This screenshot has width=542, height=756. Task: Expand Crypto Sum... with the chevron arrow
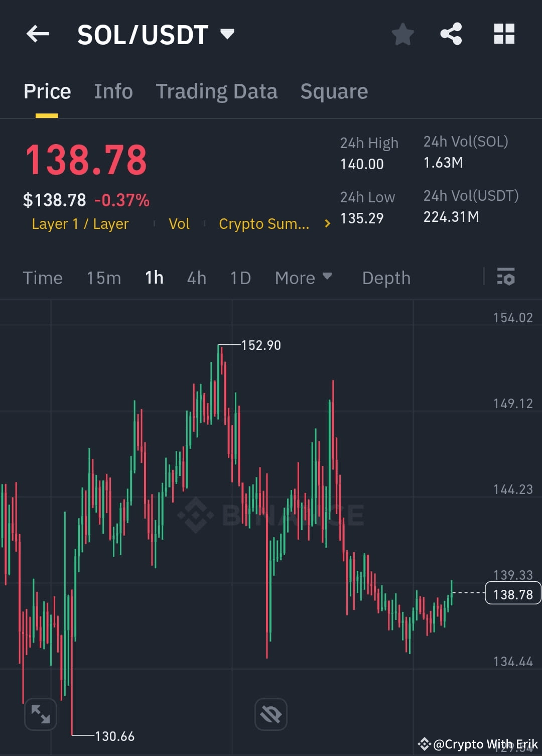pos(327,224)
